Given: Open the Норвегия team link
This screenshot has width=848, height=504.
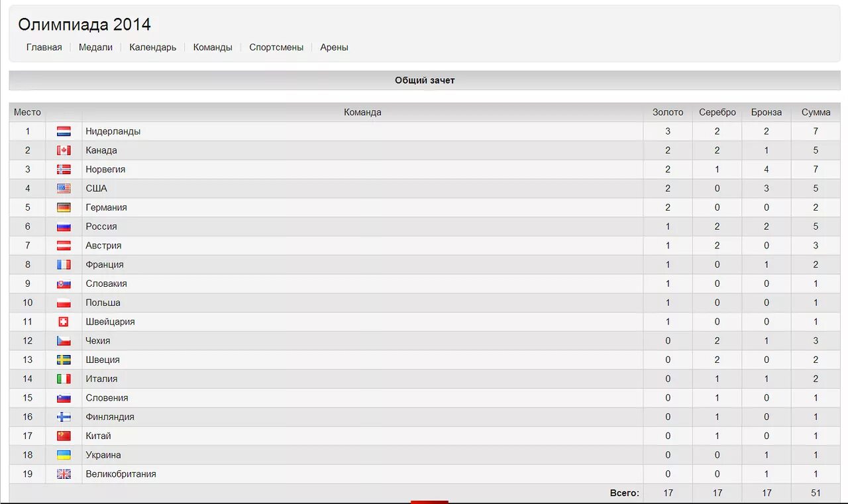Looking at the screenshot, I should point(105,170).
